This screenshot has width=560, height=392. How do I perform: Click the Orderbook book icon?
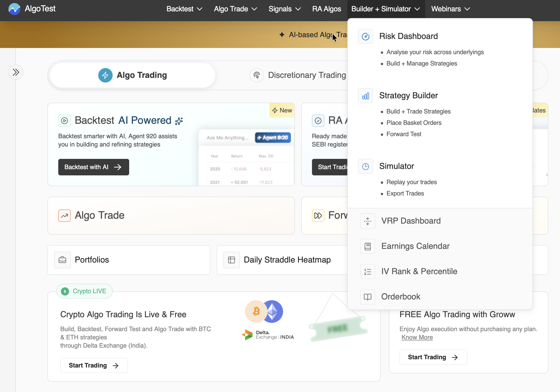pyautogui.click(x=367, y=297)
